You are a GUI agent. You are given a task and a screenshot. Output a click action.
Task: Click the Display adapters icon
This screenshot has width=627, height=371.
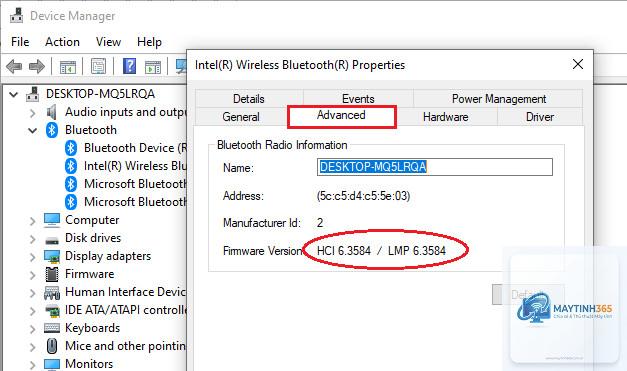pos(52,256)
